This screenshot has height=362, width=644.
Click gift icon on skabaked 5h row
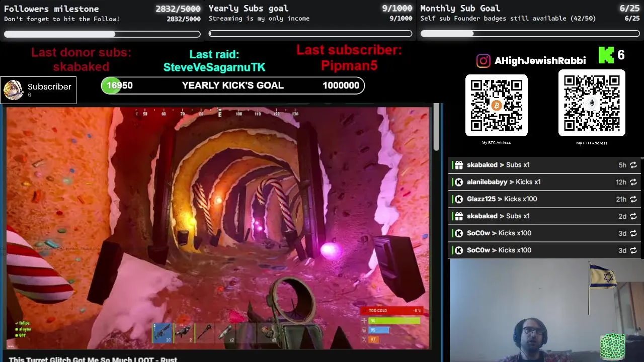458,165
